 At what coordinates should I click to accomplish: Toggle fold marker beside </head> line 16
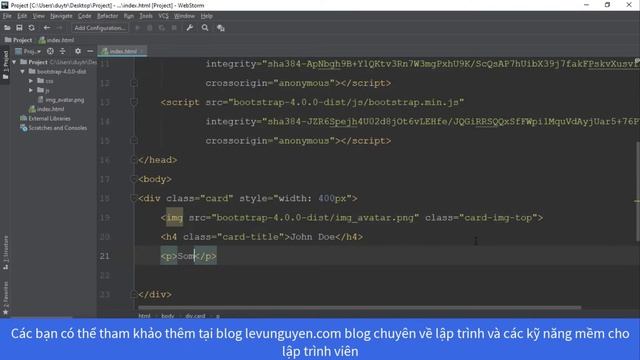[x=133, y=160]
